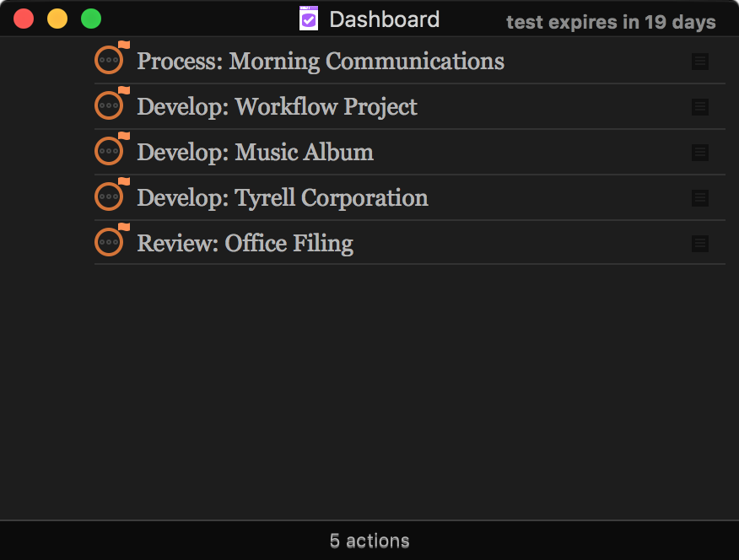Select Develop: Tyrell Corporation row text
This screenshot has height=560, width=739.
pyautogui.click(x=282, y=198)
